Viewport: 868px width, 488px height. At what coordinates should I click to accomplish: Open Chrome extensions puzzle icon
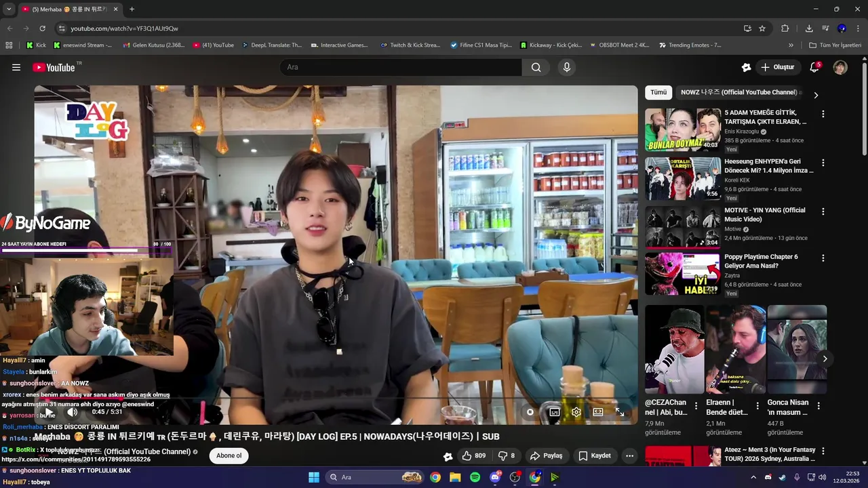pos(785,28)
